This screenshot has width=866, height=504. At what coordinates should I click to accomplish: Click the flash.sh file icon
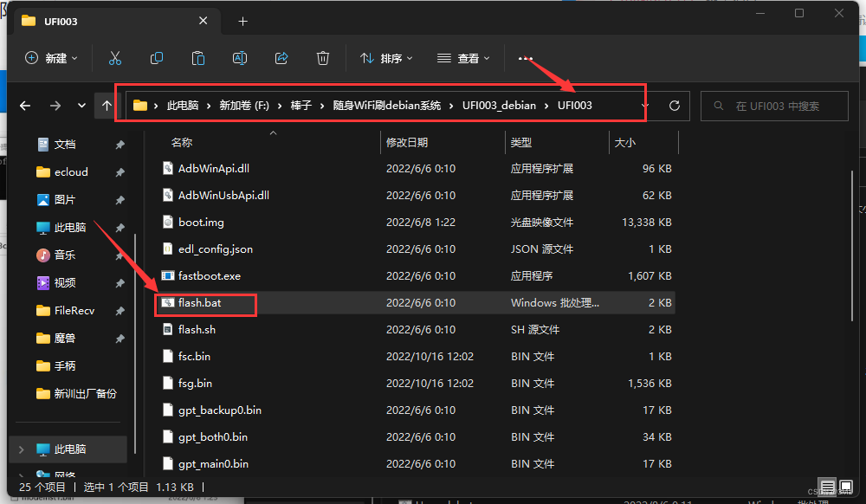pos(168,330)
